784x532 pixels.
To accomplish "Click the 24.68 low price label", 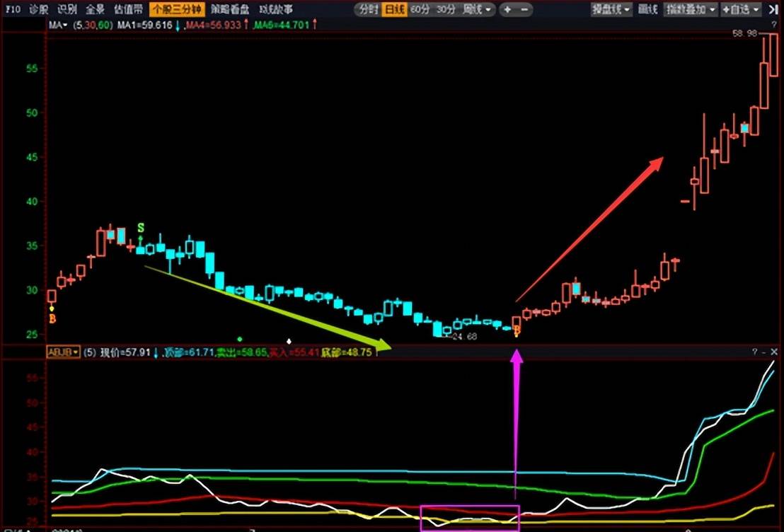I will 464,337.
